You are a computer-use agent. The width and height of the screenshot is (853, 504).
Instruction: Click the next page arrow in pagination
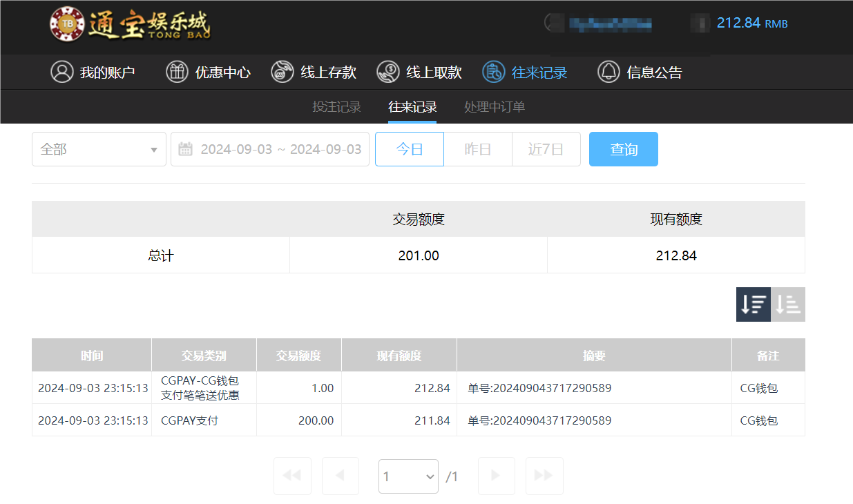[496, 476]
